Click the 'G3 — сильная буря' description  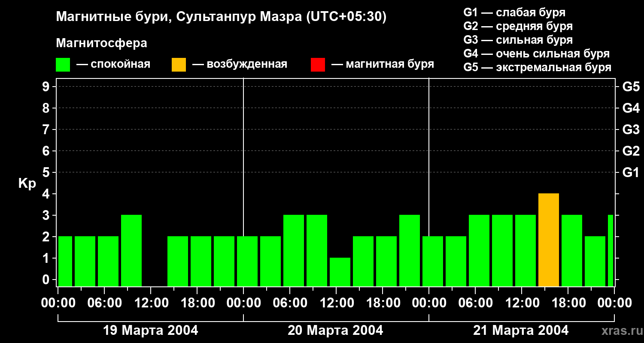(518, 40)
